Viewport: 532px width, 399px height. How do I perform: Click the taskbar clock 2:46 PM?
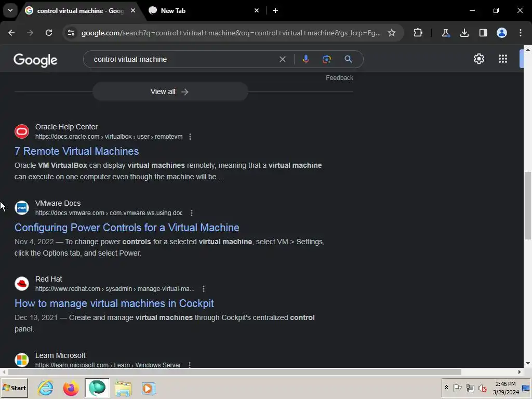coord(506,388)
